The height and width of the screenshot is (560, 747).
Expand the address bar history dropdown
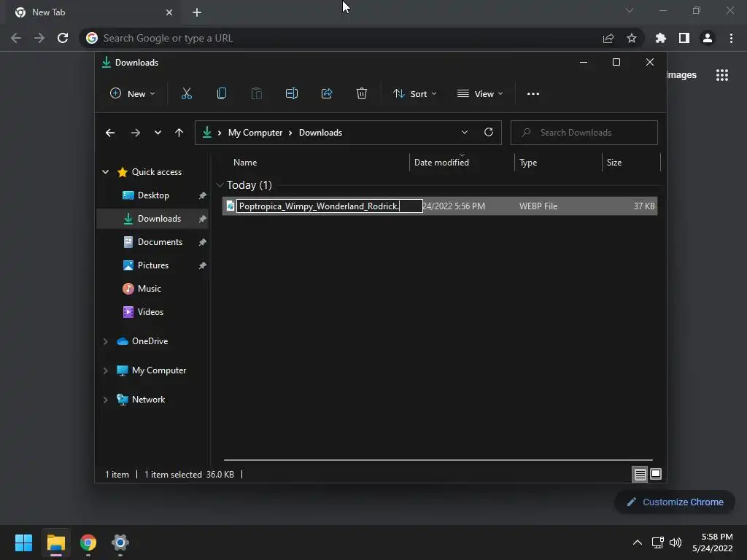click(465, 133)
